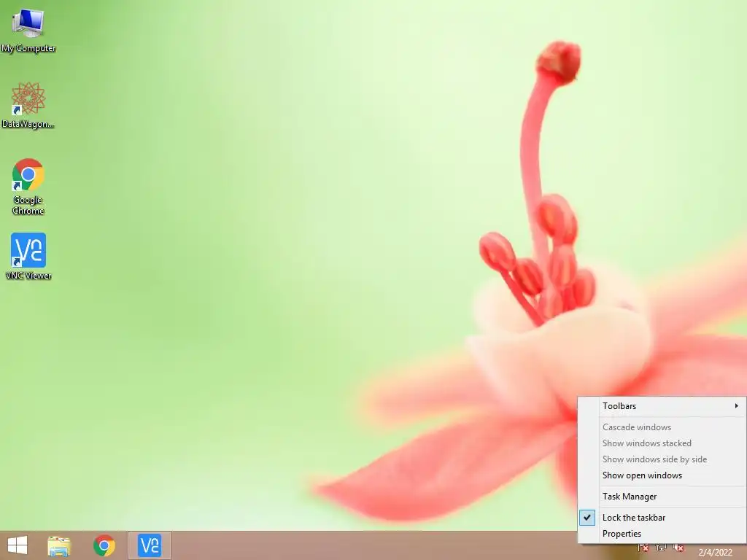Switch to VNC Viewer taskbar button
The image size is (747, 560).
[150, 545]
